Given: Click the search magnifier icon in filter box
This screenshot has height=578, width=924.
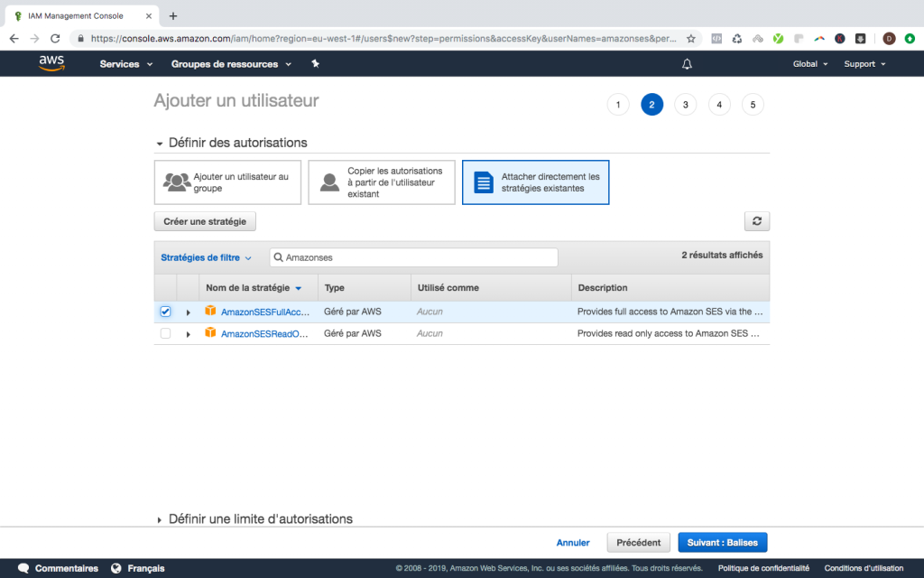Looking at the screenshot, I should (x=279, y=257).
